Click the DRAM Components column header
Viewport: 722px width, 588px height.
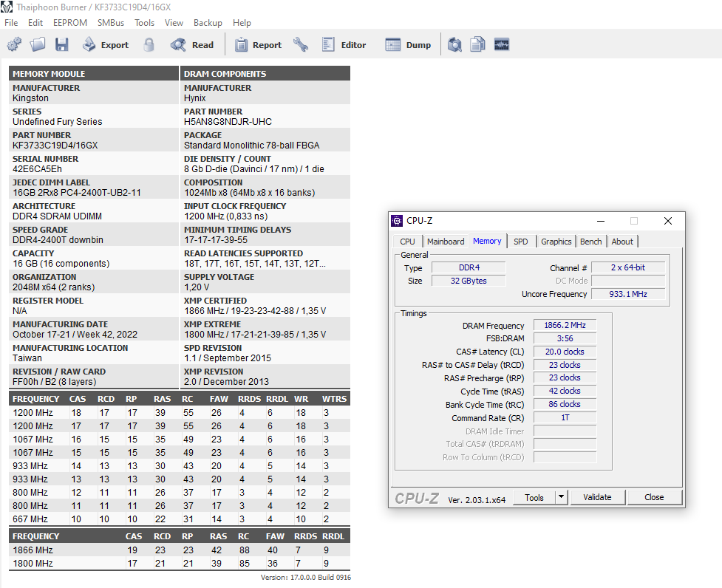[x=265, y=74]
